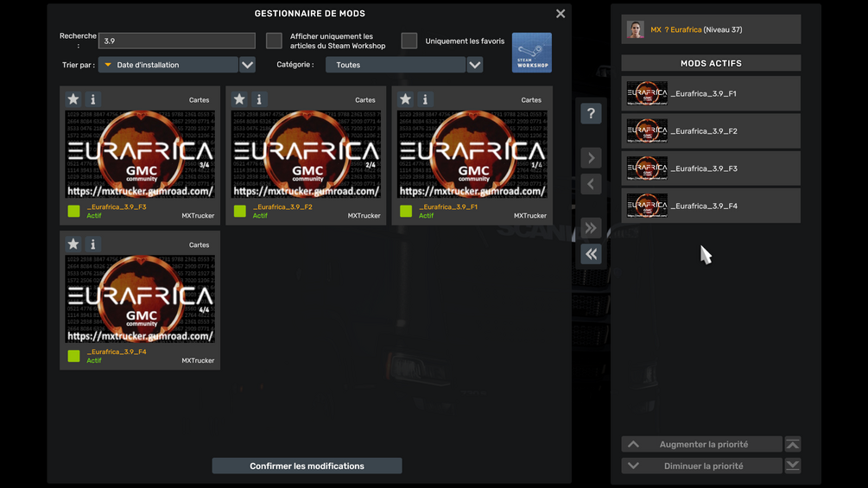The image size is (868, 488).
Task: Favorite the _Eurafrica_3.9_F4 mod star
Action: point(73,244)
